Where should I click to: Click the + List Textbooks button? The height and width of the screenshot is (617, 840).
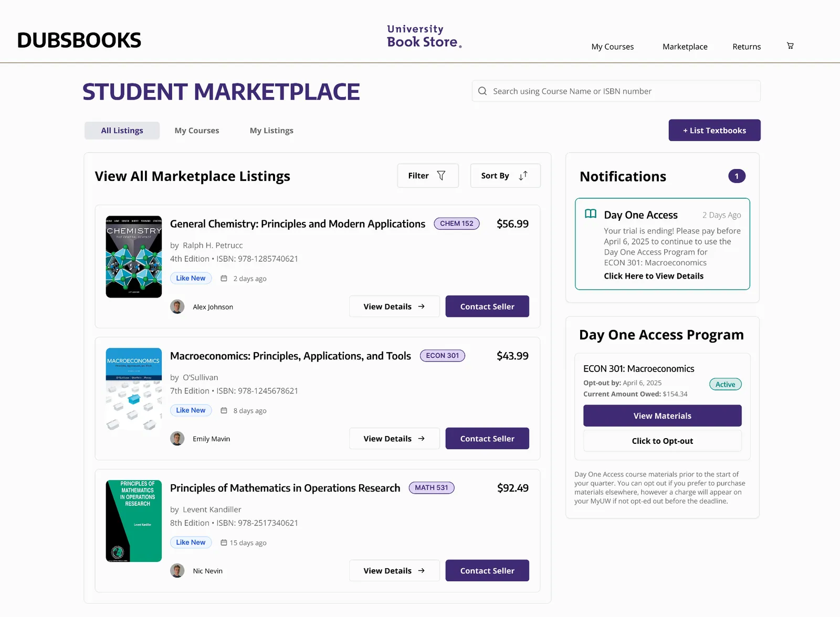714,130
